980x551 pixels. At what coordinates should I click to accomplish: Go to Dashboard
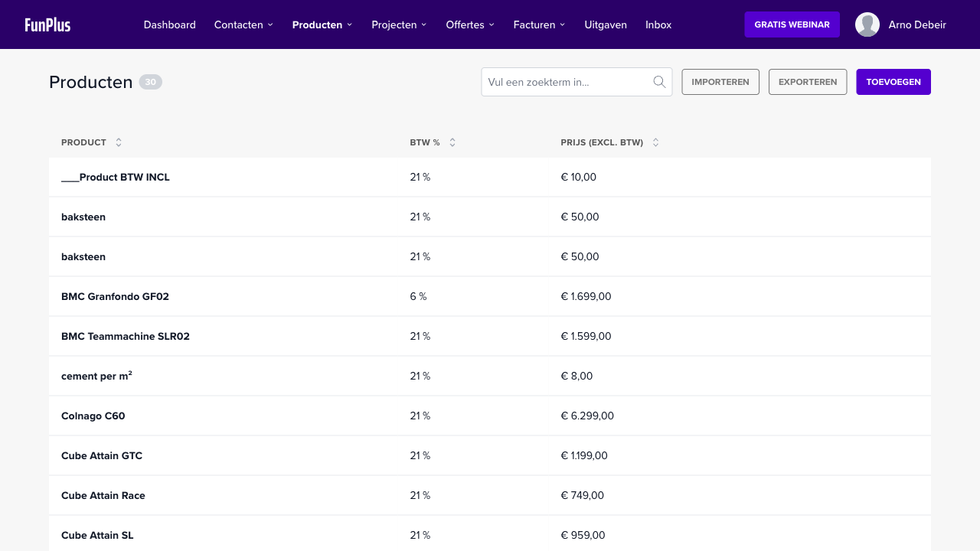click(x=169, y=24)
